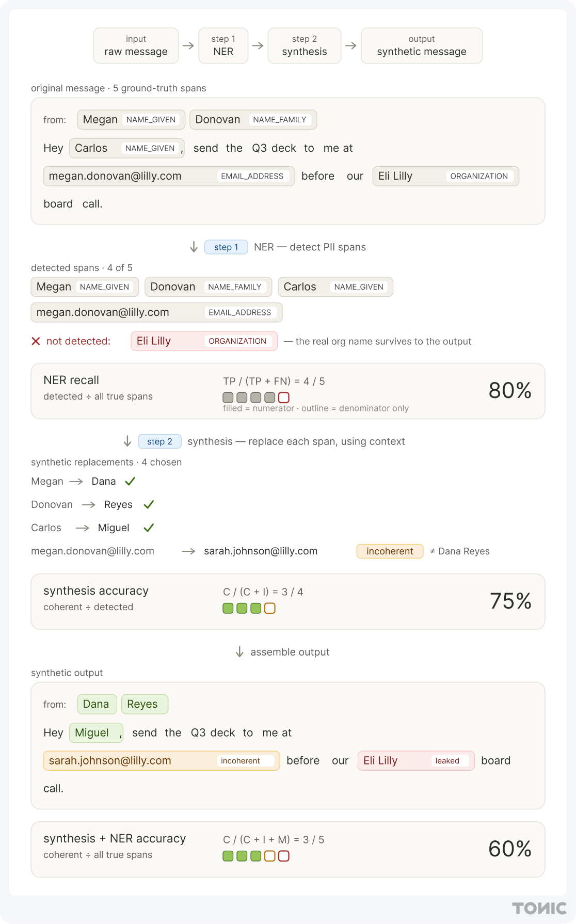
Task: Click the orange 'incoherent' badge beside '≠ Dana Reyes'
Action: click(x=390, y=551)
